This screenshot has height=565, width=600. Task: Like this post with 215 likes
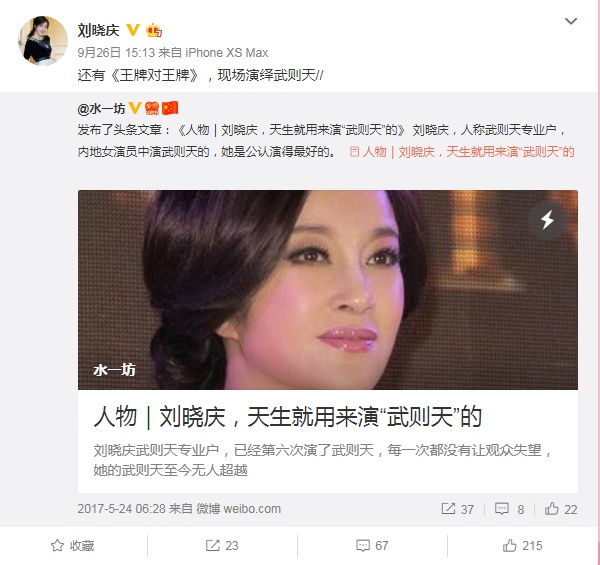[522, 545]
